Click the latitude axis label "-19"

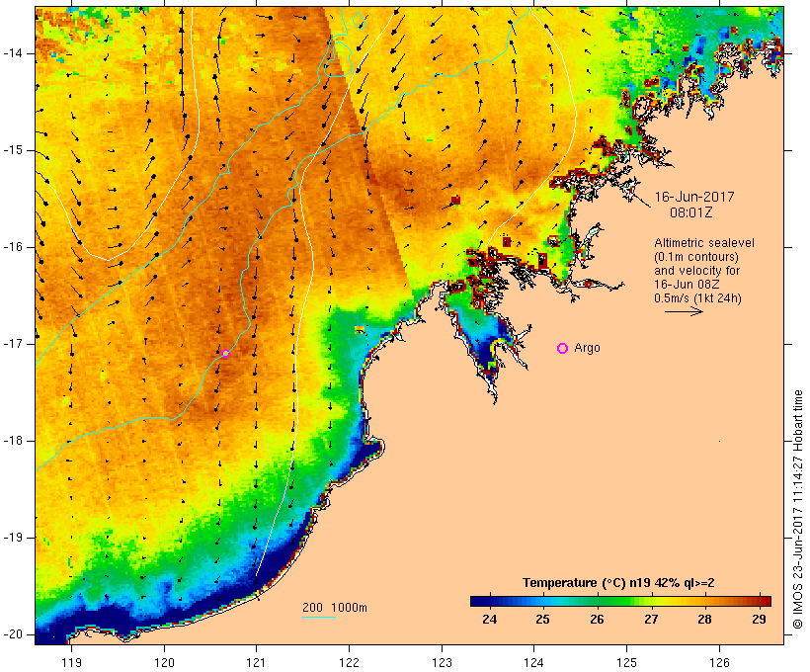point(13,538)
